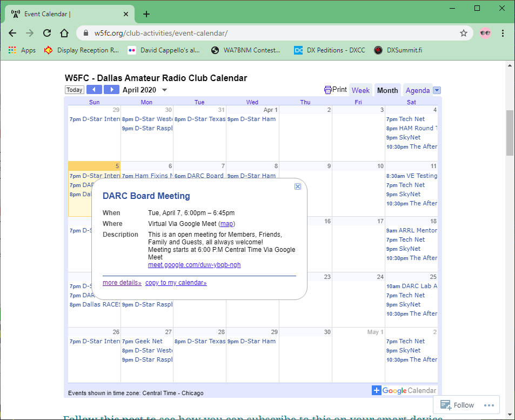515x420 pixels.
Task: Click inside the browser address bar
Action: point(216,33)
